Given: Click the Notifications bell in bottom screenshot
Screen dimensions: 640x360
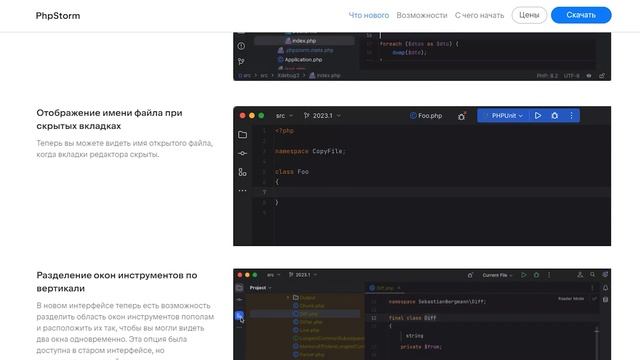Looking at the screenshot, I should click(605, 288).
